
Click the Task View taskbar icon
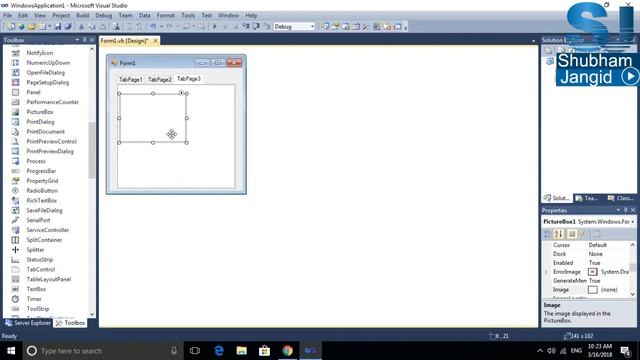tap(195, 351)
